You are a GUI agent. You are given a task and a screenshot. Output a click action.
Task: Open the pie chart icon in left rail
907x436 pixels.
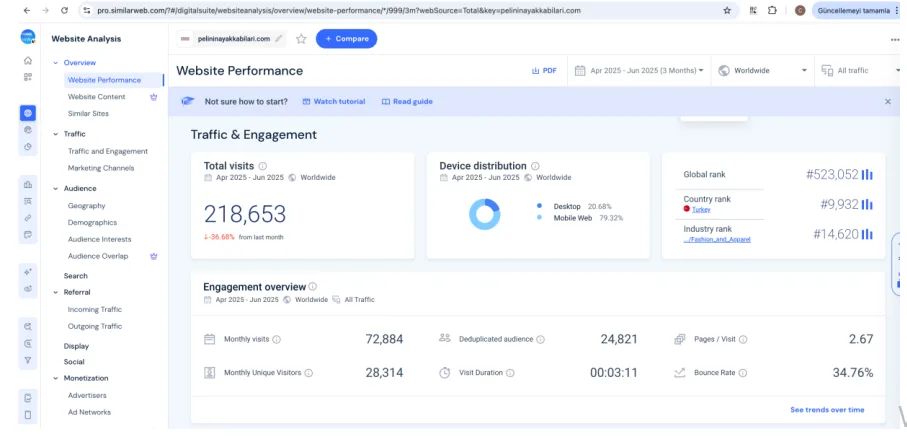click(28, 146)
